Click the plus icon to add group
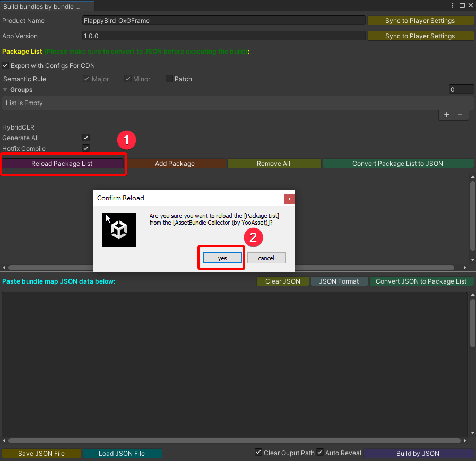 tap(447, 115)
